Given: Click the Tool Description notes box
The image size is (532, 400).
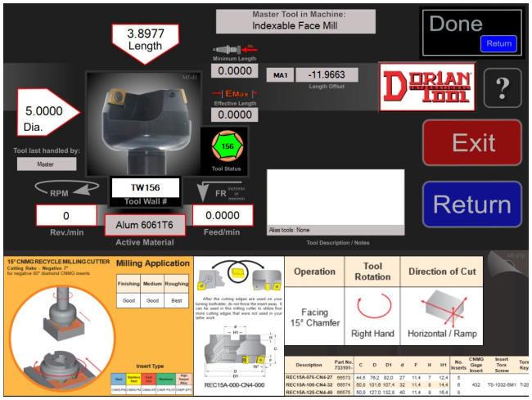Looking at the screenshot, I should (336, 197).
